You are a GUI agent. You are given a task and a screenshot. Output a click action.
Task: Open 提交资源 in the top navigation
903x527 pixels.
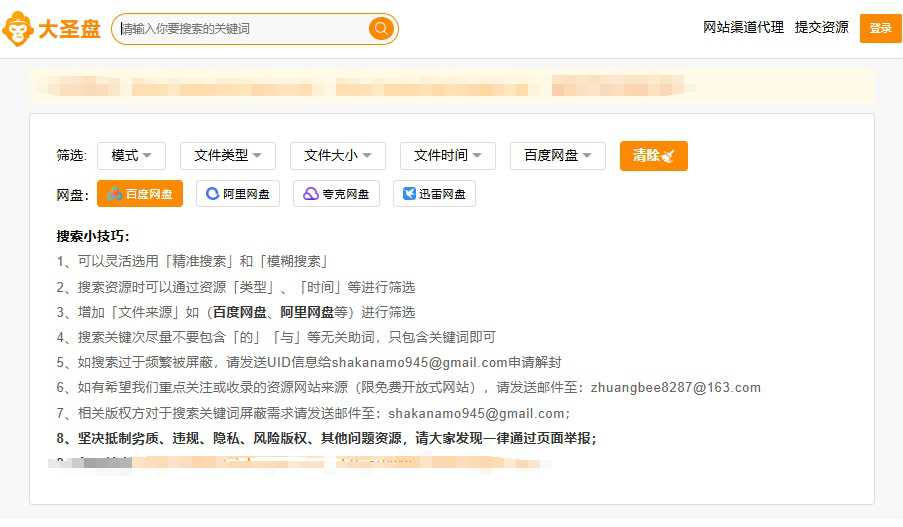click(x=821, y=28)
